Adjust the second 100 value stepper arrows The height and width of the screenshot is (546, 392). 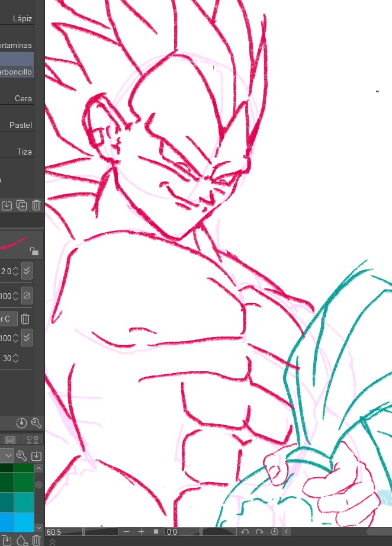(15, 338)
